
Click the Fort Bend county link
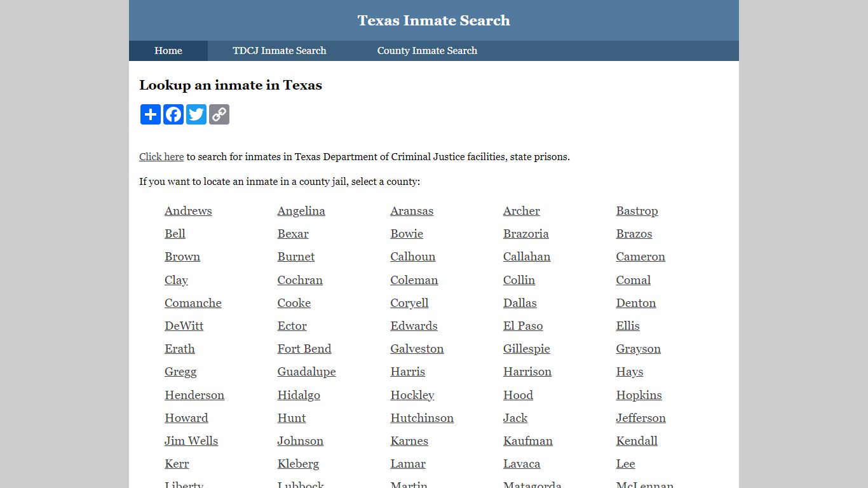pos(304,349)
